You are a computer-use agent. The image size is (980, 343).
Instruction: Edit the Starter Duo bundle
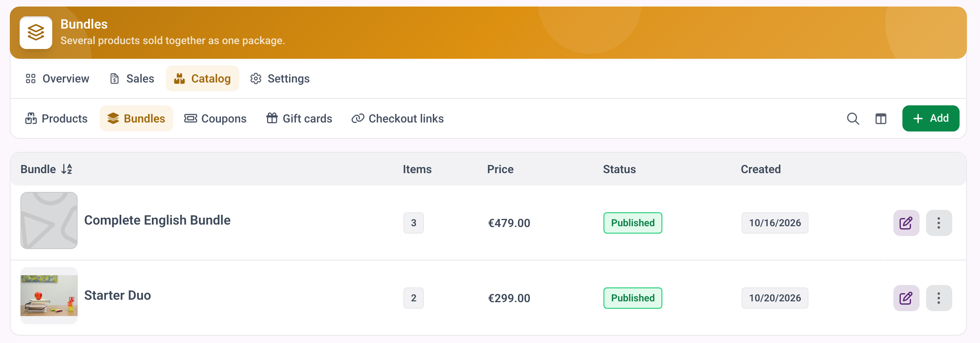point(906,298)
